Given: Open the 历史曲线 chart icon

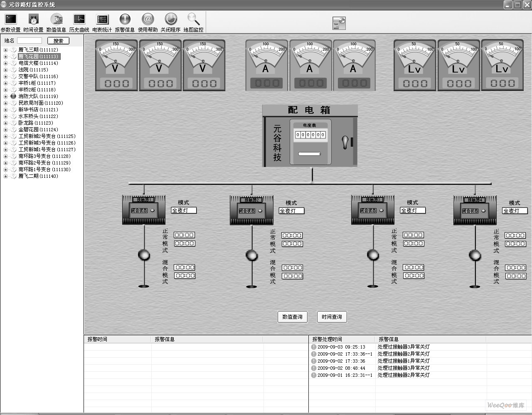Looking at the screenshot, I should tap(79, 20).
